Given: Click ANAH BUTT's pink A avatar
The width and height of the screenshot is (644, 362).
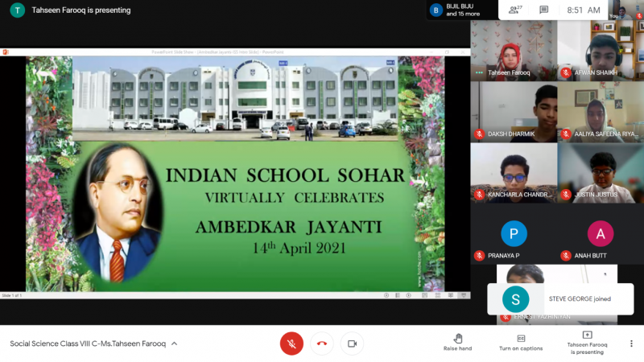Looking at the screenshot, I should click(x=601, y=233).
